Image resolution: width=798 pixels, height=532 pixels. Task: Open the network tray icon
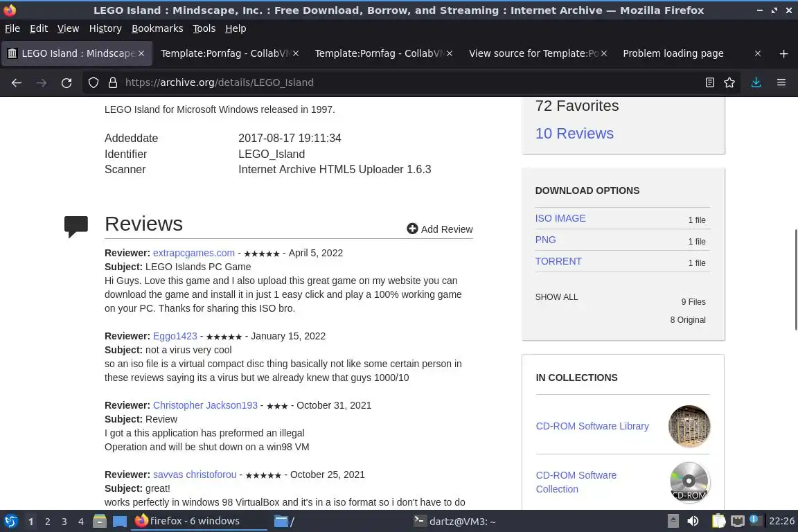pos(738,522)
